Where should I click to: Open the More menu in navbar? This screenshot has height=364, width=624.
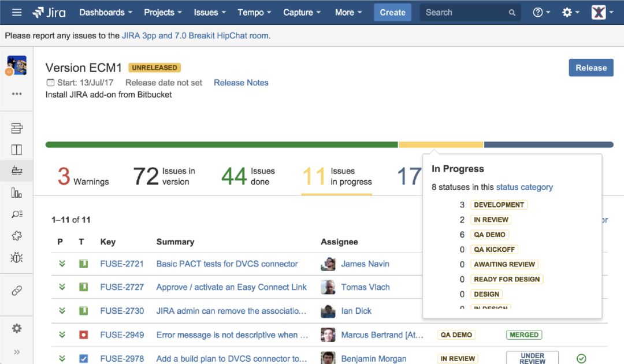click(345, 12)
